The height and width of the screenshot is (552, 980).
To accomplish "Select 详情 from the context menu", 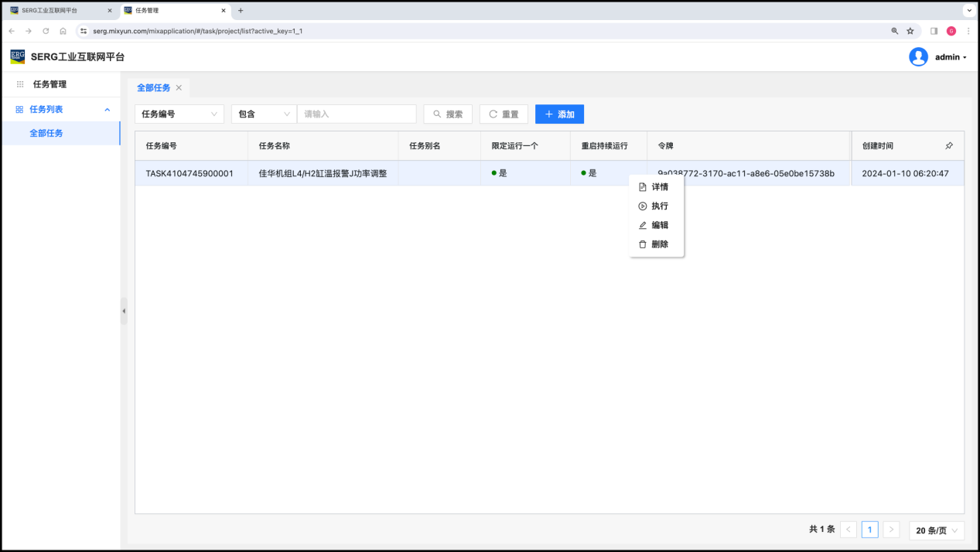I will [x=654, y=187].
